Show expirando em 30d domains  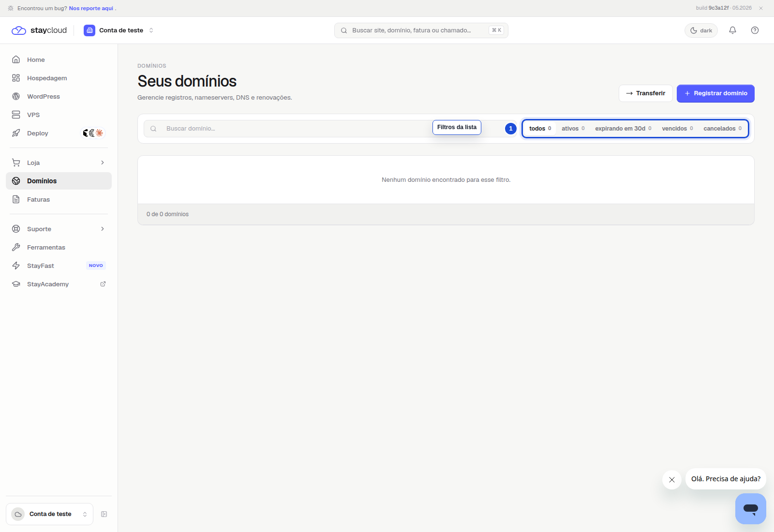click(x=623, y=129)
